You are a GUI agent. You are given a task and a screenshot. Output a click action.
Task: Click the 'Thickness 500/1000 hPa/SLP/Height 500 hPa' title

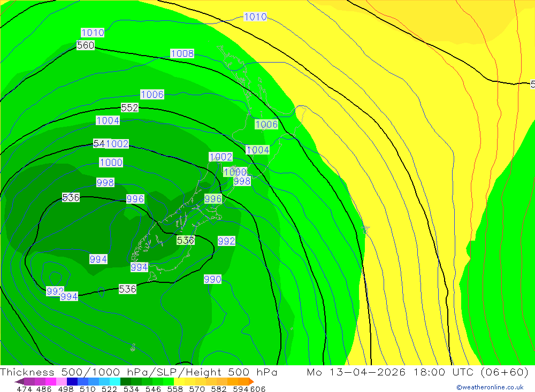pyautogui.click(x=139, y=372)
